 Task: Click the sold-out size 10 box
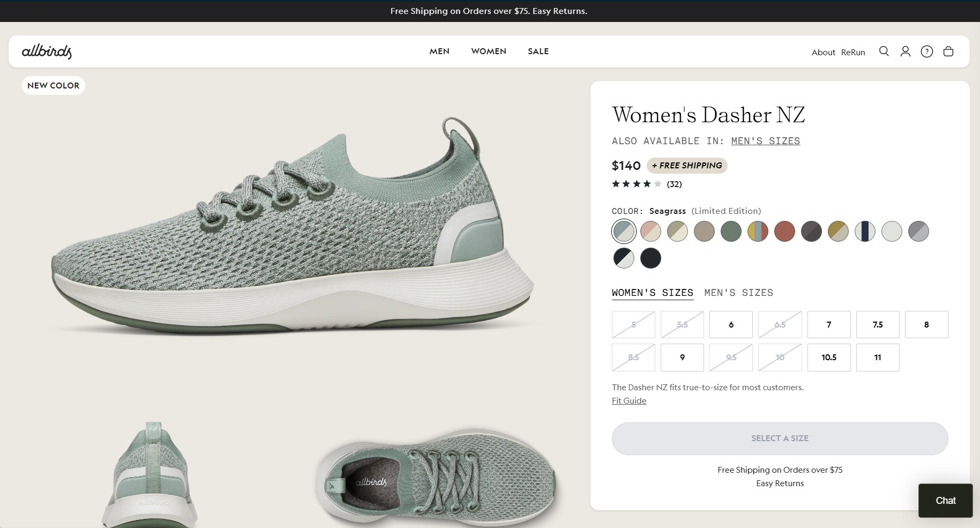pos(780,358)
